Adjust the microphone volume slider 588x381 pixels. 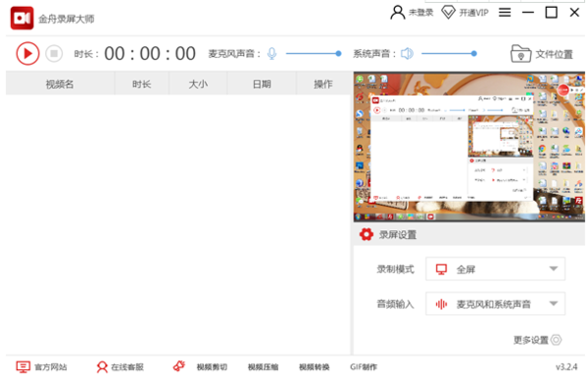pyautogui.click(x=314, y=54)
